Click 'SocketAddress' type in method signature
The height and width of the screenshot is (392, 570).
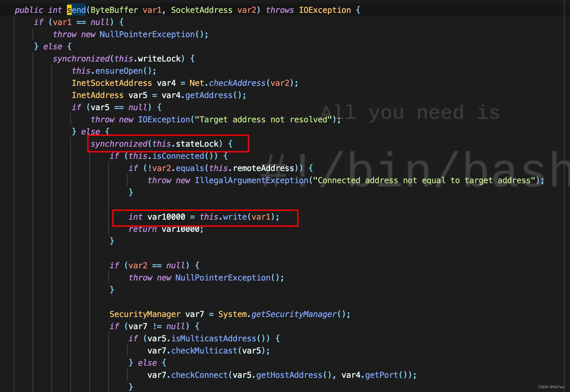tap(201, 10)
